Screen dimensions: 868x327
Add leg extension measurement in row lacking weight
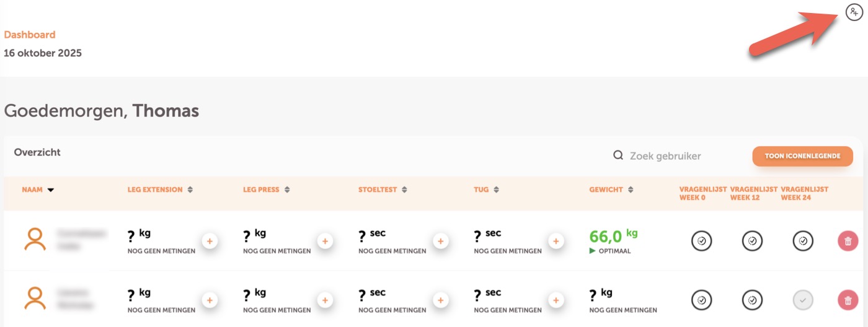(210, 300)
